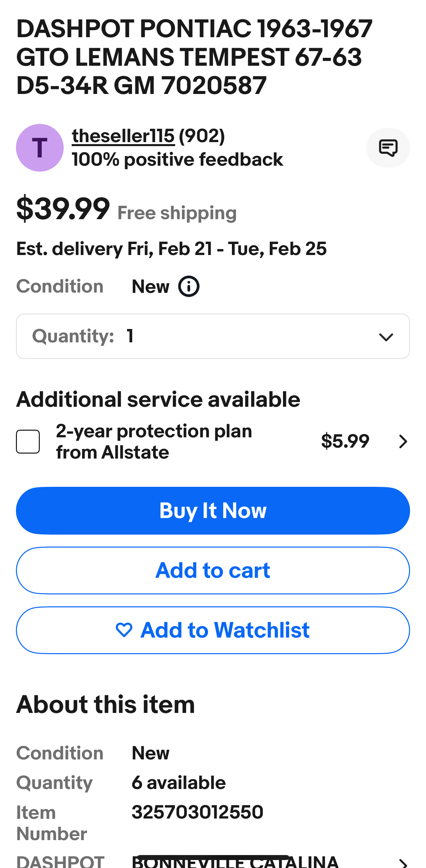This screenshot has height=868, width=426.
Task: Buy the dashpot with Buy It Now
Action: pos(213,510)
